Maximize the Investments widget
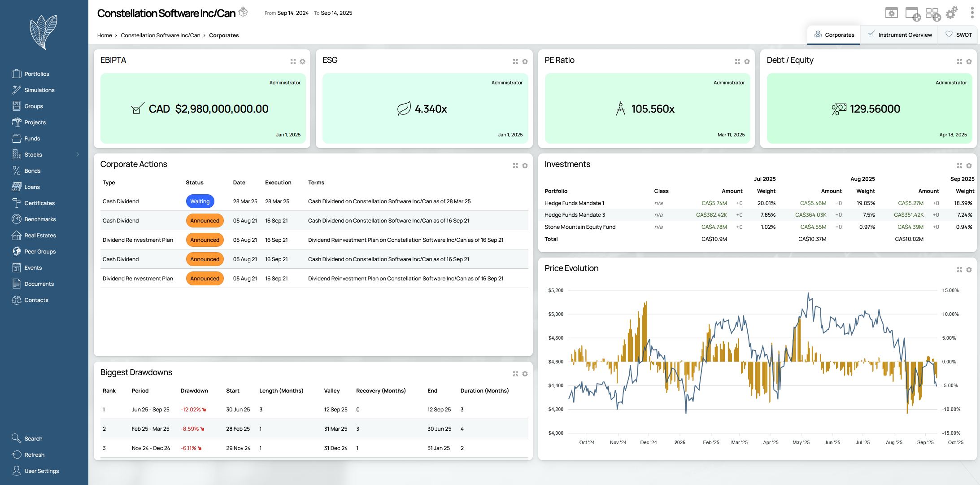980x485 pixels. click(x=959, y=166)
